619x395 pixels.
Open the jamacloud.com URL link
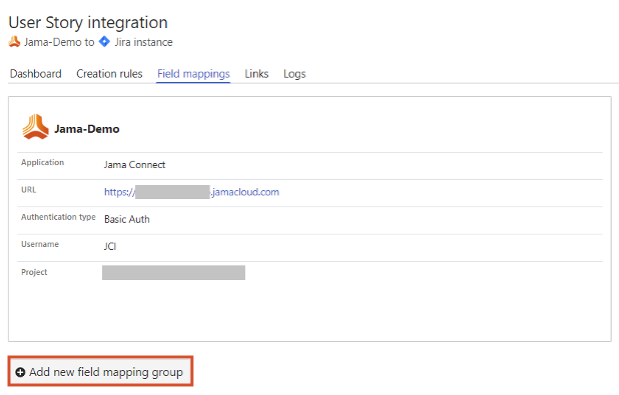point(191,192)
